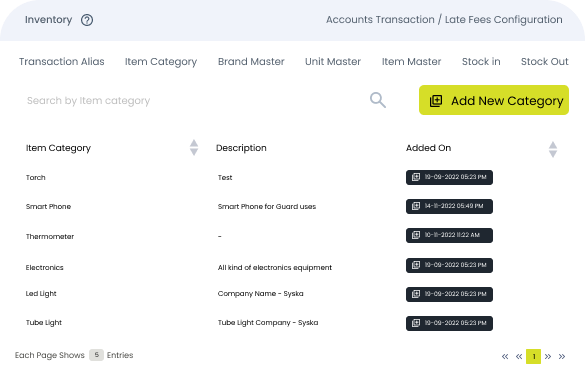This screenshot has width=585, height=385.
Task: Click 'Tube Light Company - Syska' description
Action: (268, 323)
